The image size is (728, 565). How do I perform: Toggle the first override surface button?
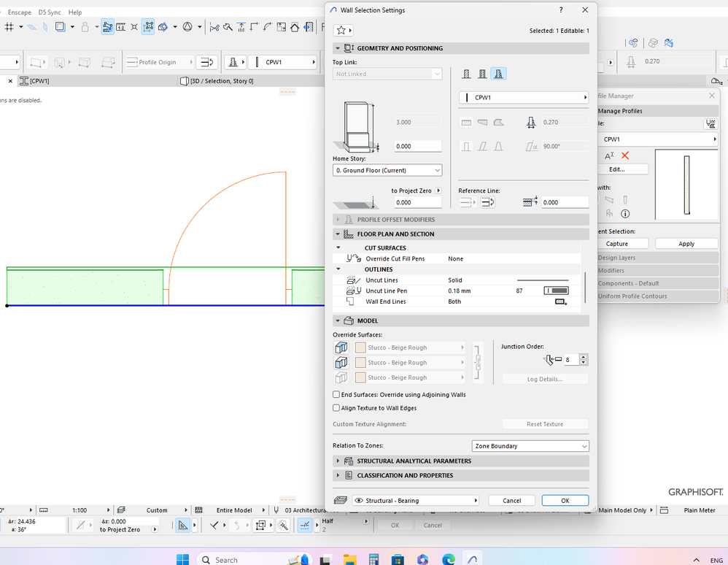(341, 347)
